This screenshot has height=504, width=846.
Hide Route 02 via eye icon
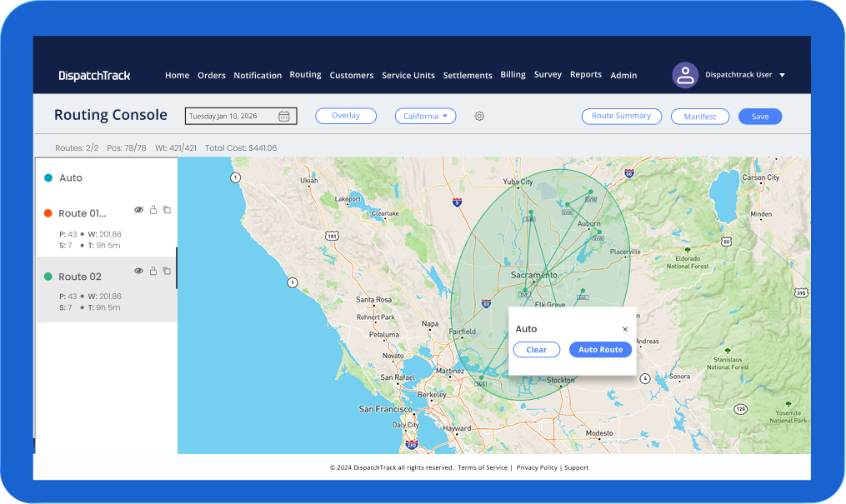click(x=138, y=271)
